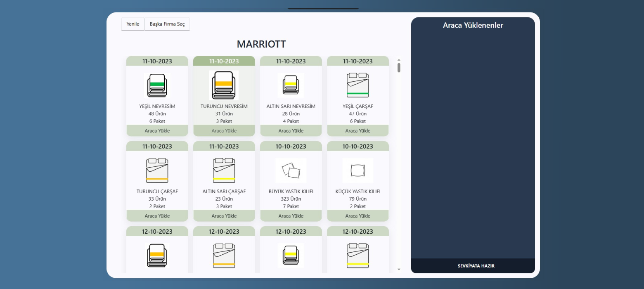This screenshot has width=644, height=289.
Task: Click the orange-striped bed icon dated 12-10-2023
Action: pyautogui.click(x=224, y=256)
